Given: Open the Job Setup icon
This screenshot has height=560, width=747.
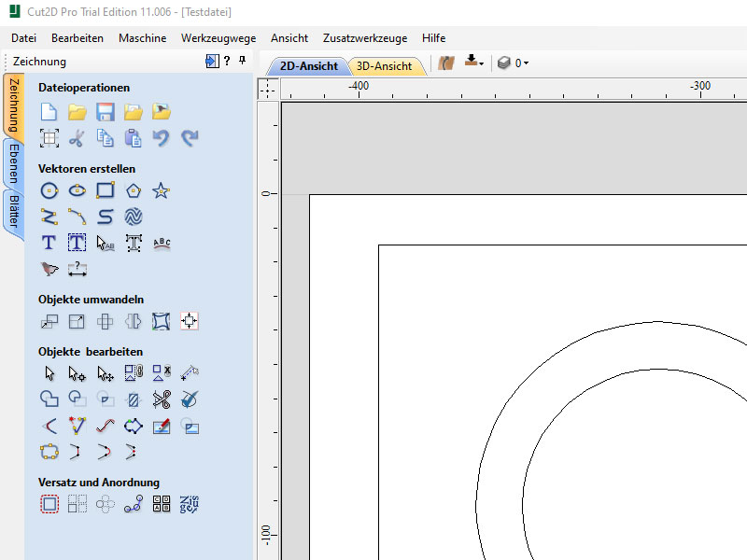Looking at the screenshot, I should (x=49, y=138).
